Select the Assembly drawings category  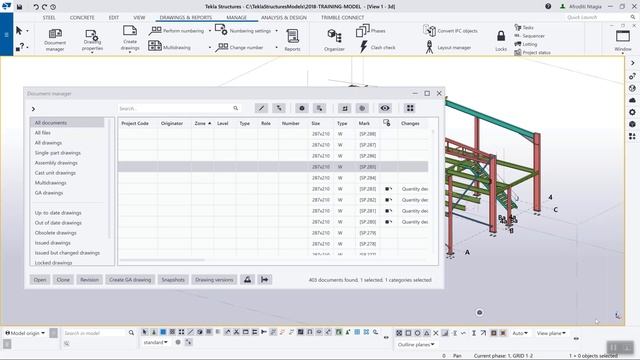point(56,163)
